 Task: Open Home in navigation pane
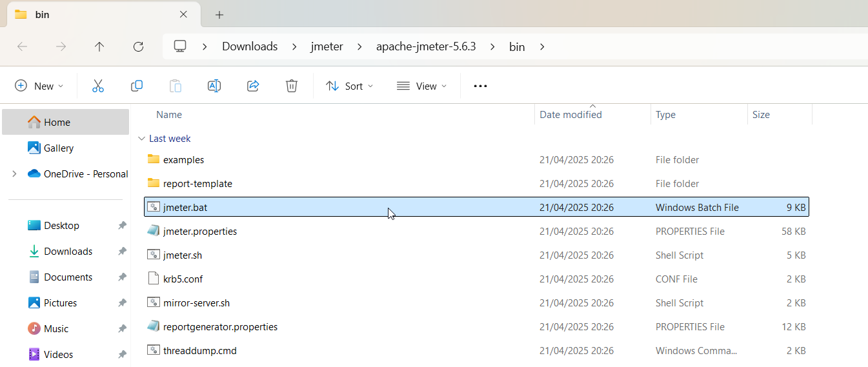[65, 122]
